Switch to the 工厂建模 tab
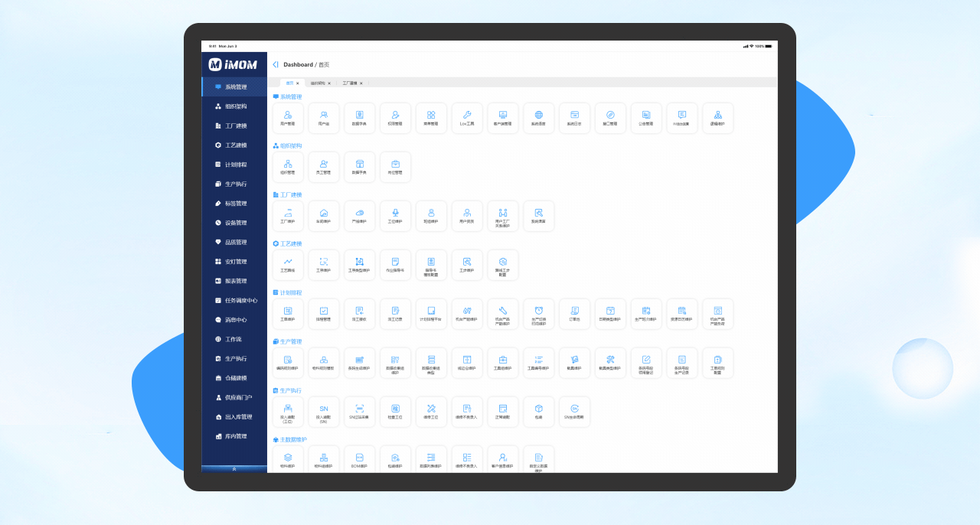 (x=350, y=83)
